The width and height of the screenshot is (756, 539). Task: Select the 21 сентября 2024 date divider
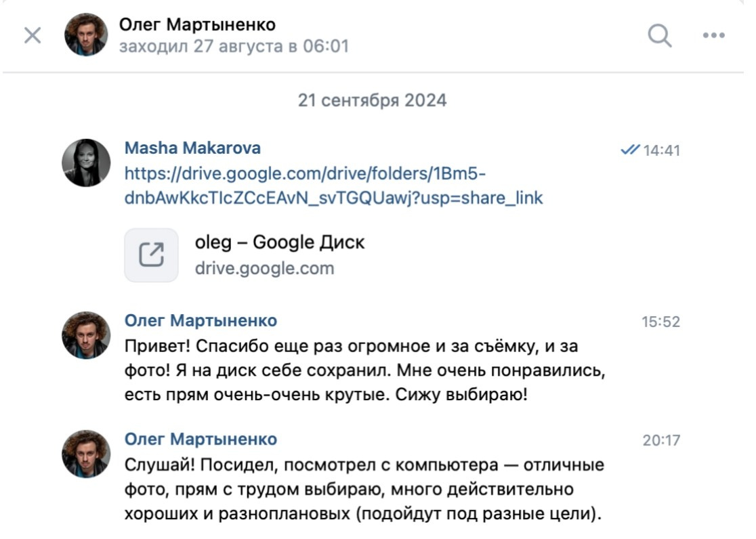(371, 100)
